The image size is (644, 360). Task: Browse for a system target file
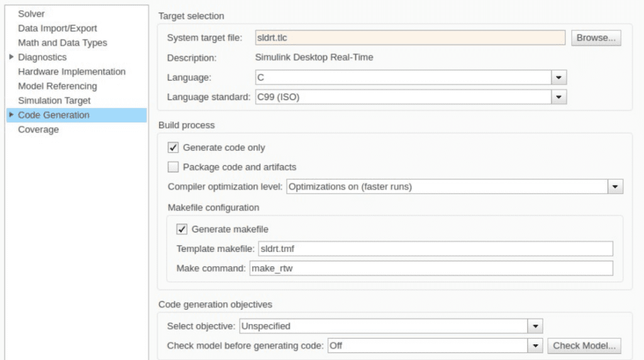(x=596, y=38)
